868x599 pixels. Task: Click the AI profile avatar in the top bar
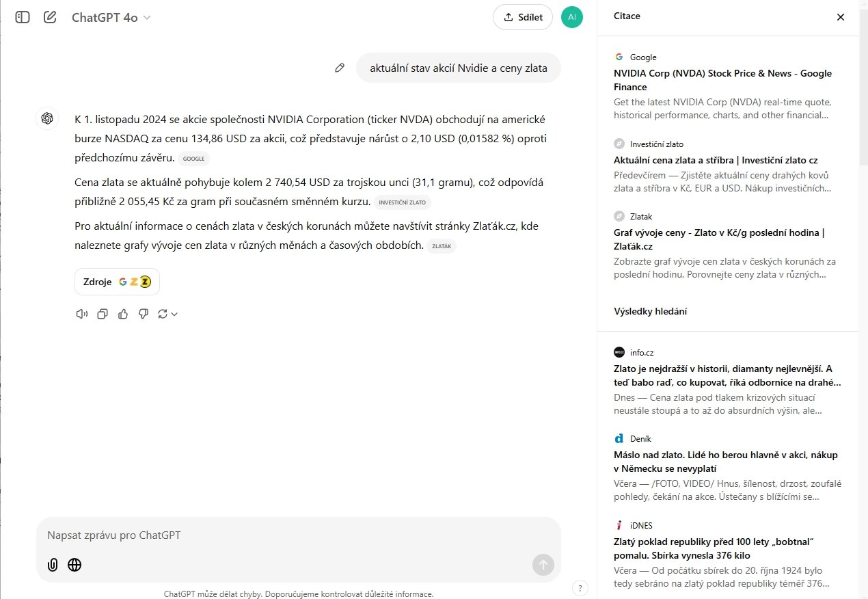point(572,16)
